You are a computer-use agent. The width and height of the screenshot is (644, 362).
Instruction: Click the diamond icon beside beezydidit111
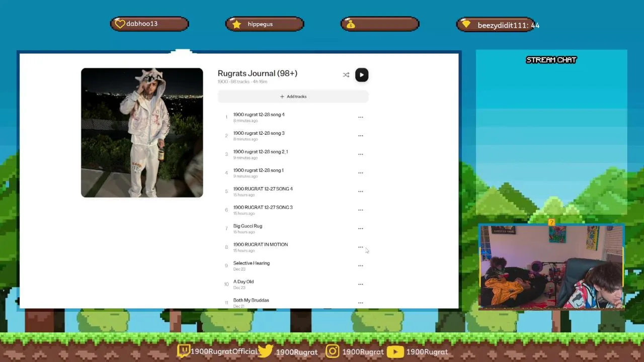(466, 24)
